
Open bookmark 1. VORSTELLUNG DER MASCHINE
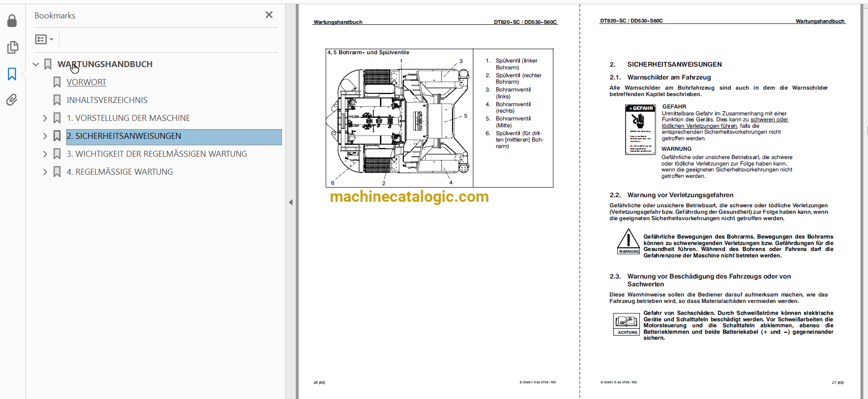(x=128, y=118)
